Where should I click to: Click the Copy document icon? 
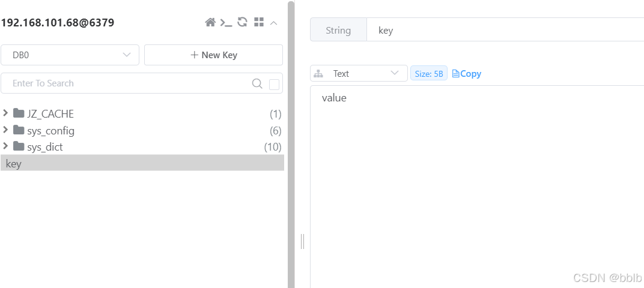(455, 74)
